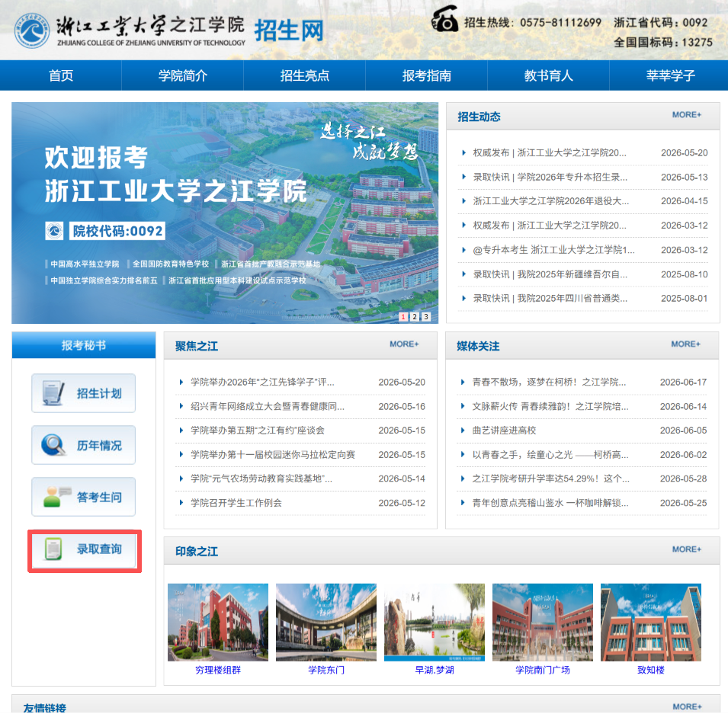The height and width of the screenshot is (714, 728).
Task: Open article 学院举办2026年"之江先锋学子"评...
Action: pos(262,382)
